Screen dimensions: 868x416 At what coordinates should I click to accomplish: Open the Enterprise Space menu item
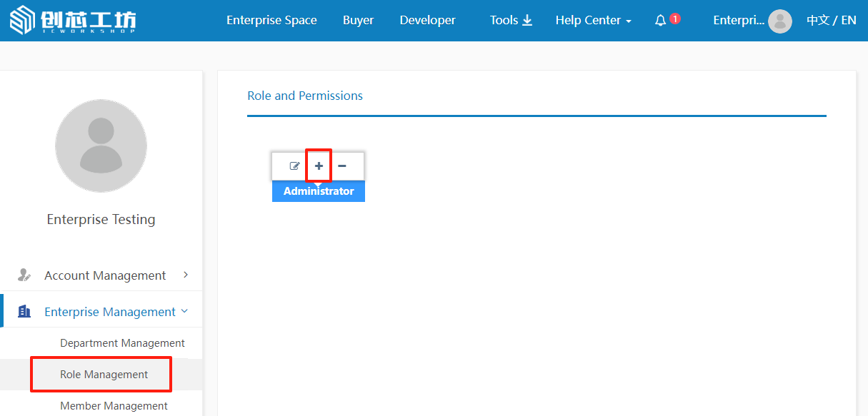click(x=271, y=21)
